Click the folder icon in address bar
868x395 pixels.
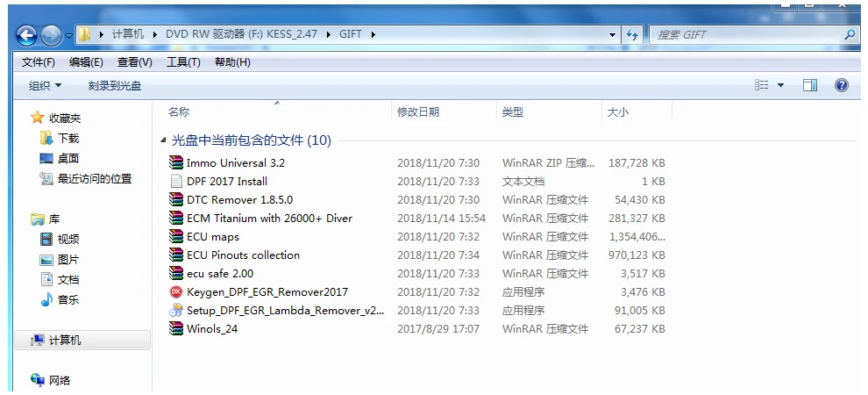84,34
